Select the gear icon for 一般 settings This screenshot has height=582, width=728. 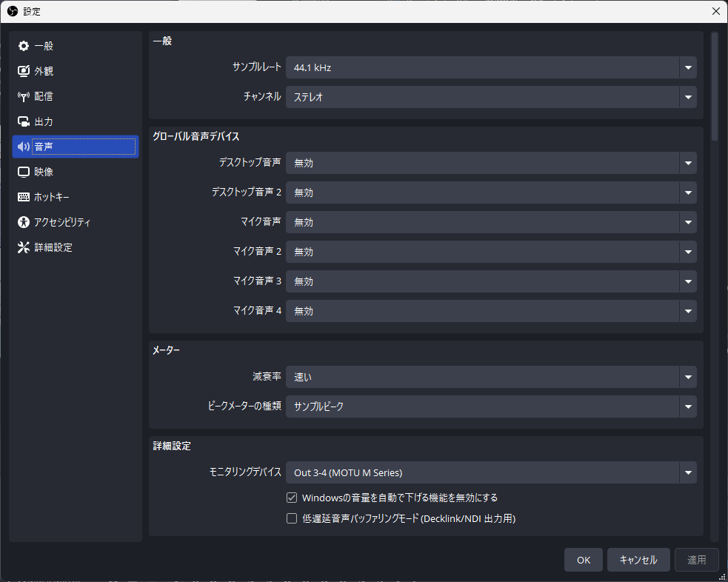[24, 45]
